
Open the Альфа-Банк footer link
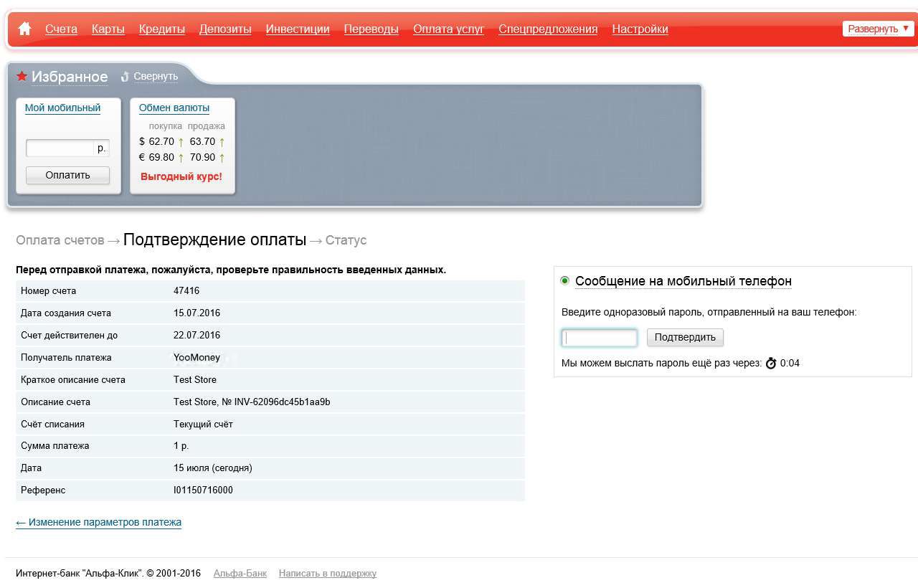click(240, 573)
